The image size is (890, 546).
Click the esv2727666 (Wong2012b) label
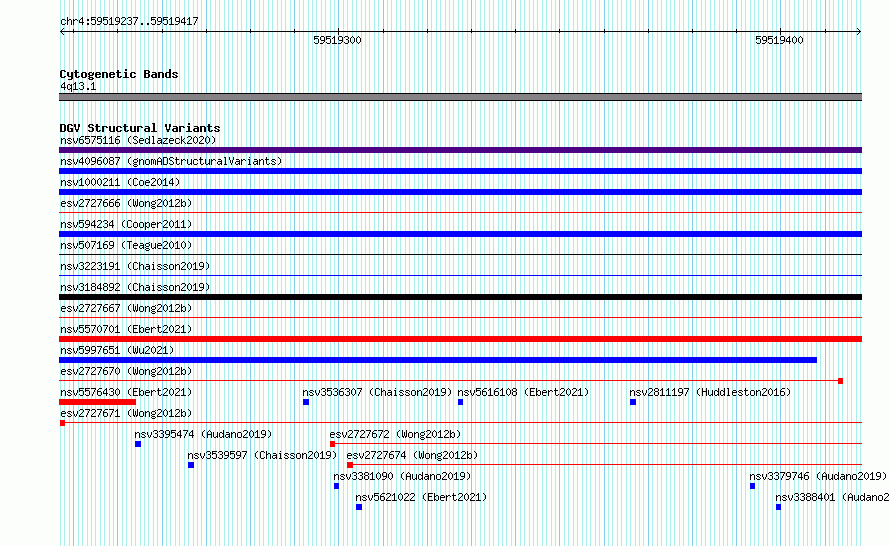click(126, 203)
